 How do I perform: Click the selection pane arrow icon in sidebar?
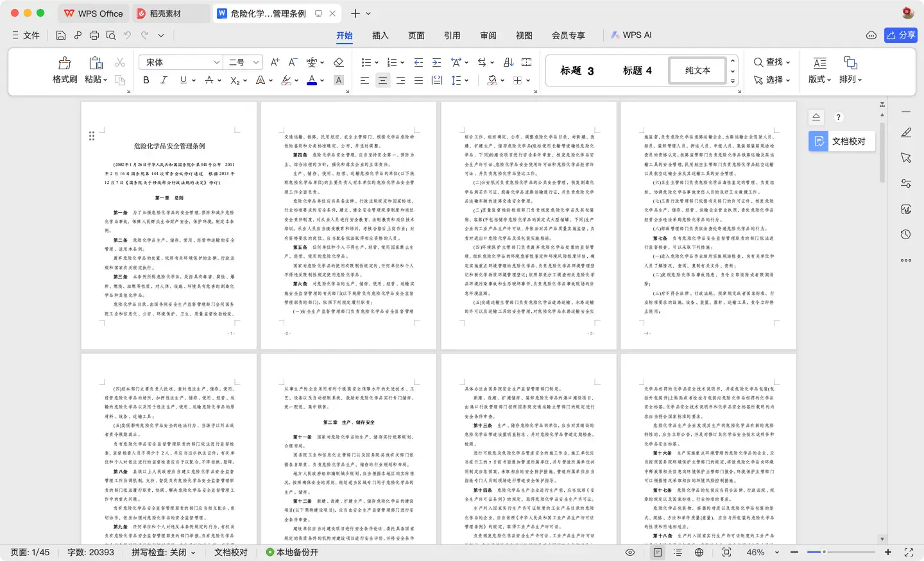906,158
